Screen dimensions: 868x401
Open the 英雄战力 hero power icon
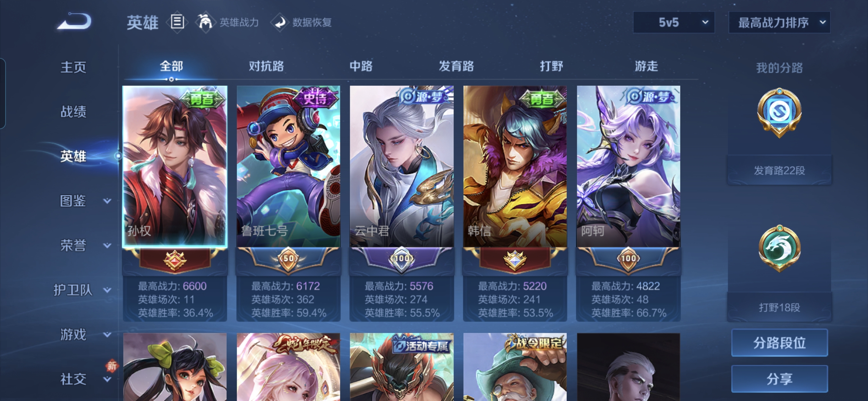(205, 22)
